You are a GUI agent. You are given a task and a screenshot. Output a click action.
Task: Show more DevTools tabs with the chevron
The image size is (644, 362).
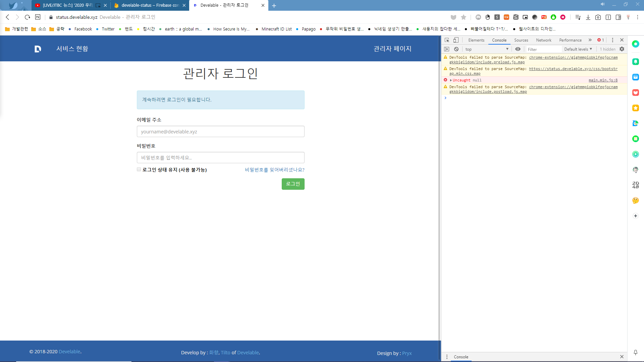click(x=590, y=40)
